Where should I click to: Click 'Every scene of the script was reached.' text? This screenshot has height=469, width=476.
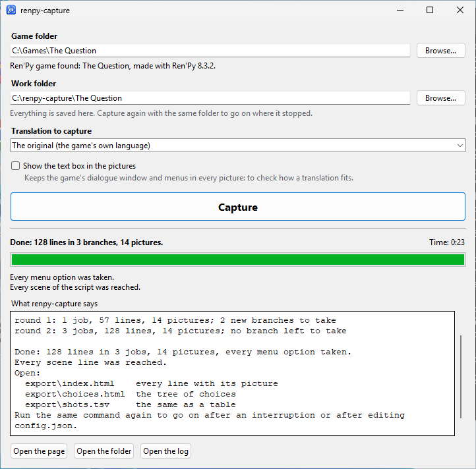pos(75,287)
